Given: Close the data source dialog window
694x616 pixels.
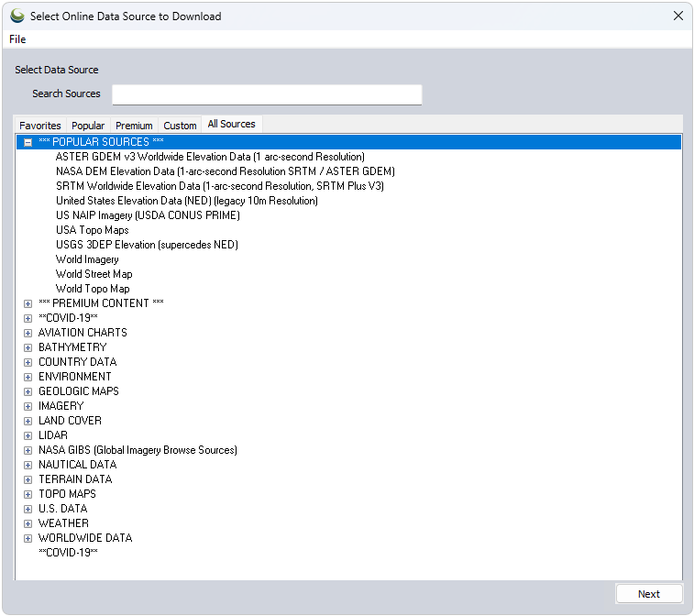Looking at the screenshot, I should pyautogui.click(x=677, y=16).
